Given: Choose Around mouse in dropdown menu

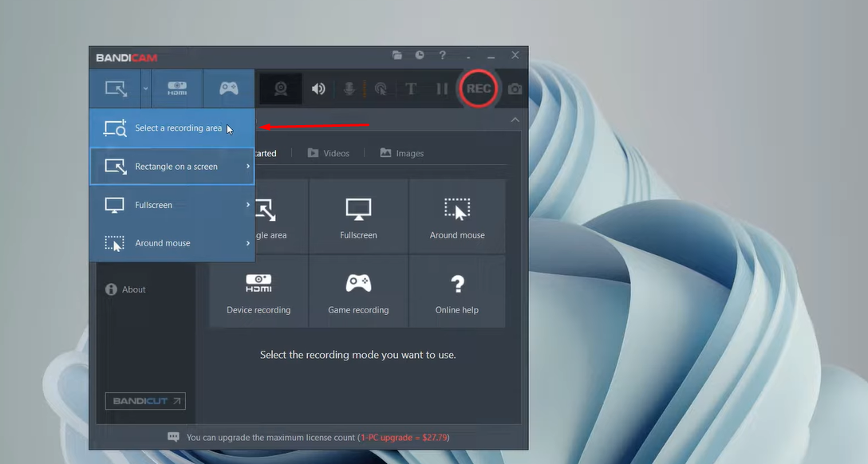Looking at the screenshot, I should pyautogui.click(x=172, y=243).
